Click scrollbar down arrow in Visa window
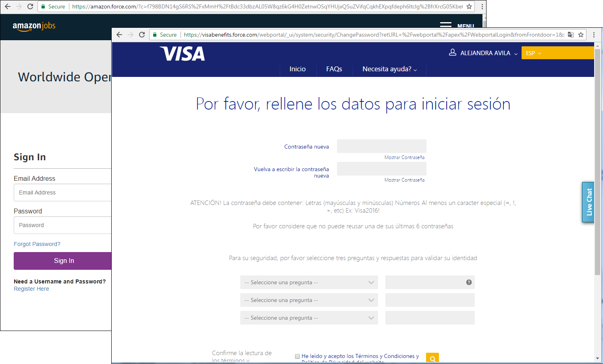This screenshot has height=364, width=603. point(597,358)
